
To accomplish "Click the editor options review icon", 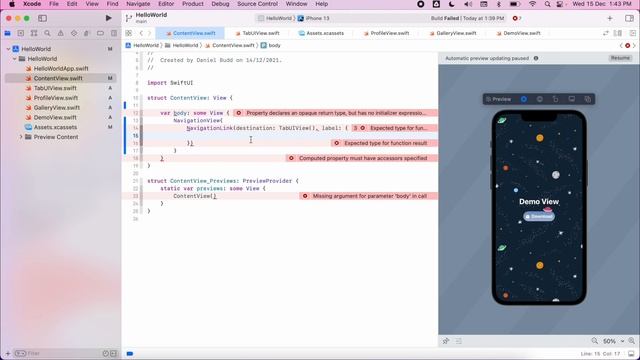I will 606,33.
